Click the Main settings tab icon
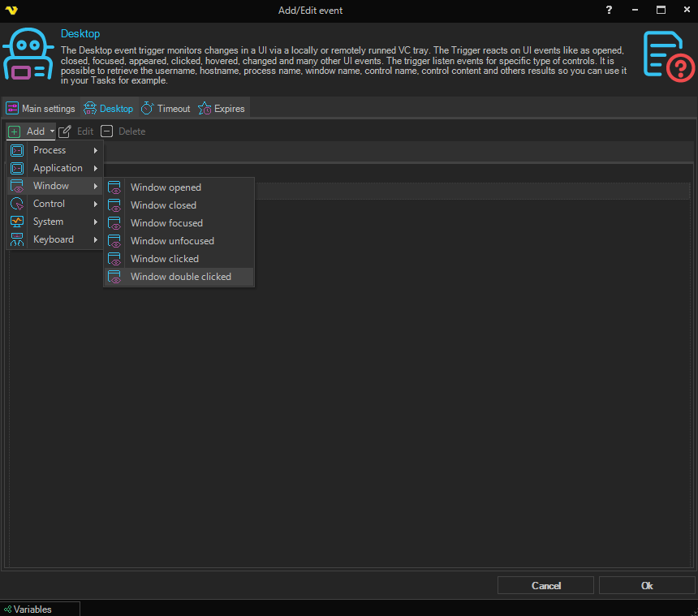Image resolution: width=698 pixels, height=616 pixels. (12, 108)
